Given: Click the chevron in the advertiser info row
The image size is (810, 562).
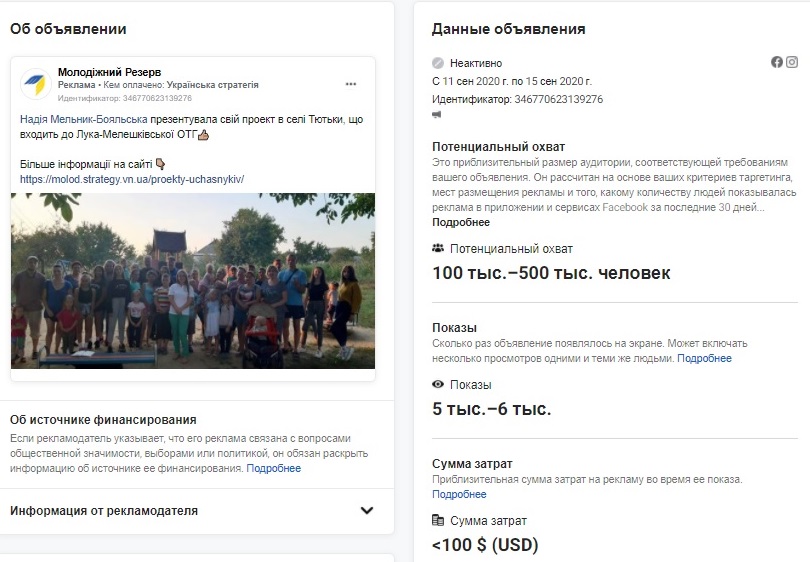Looking at the screenshot, I should [x=367, y=510].
